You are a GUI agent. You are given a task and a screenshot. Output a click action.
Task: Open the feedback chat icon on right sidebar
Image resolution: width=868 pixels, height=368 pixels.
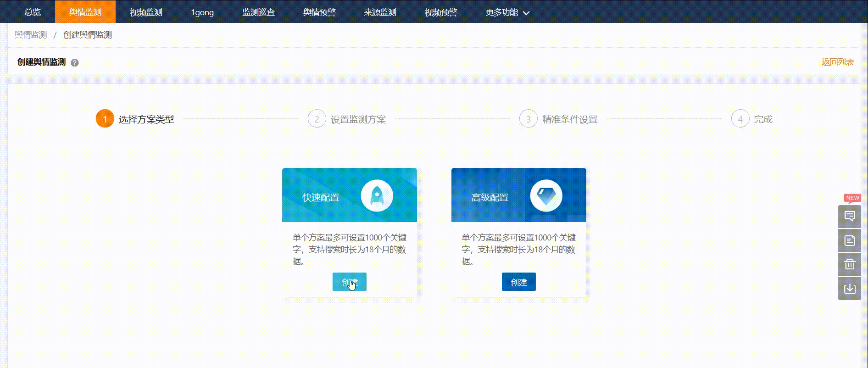(850, 217)
